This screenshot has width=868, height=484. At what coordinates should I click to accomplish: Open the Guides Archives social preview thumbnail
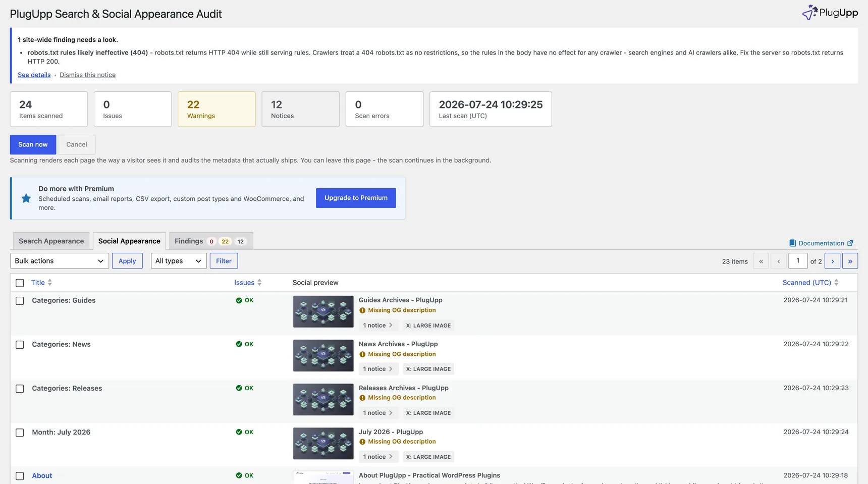(323, 311)
